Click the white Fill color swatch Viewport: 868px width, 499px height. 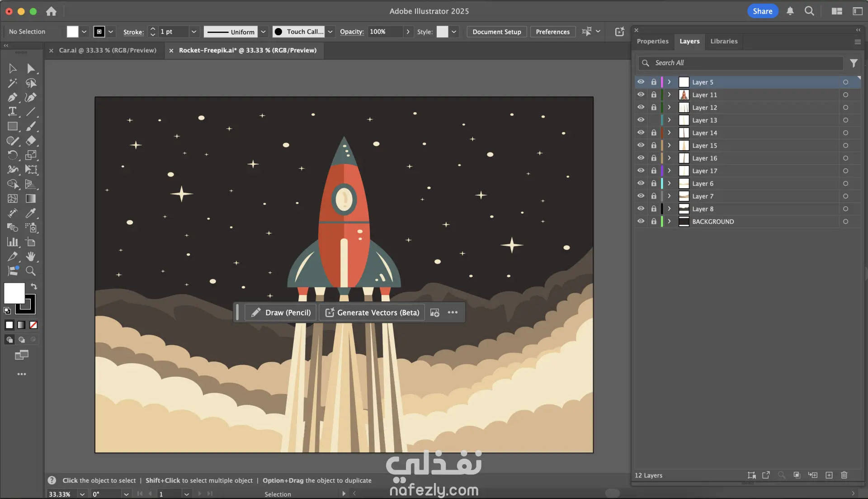tap(14, 294)
